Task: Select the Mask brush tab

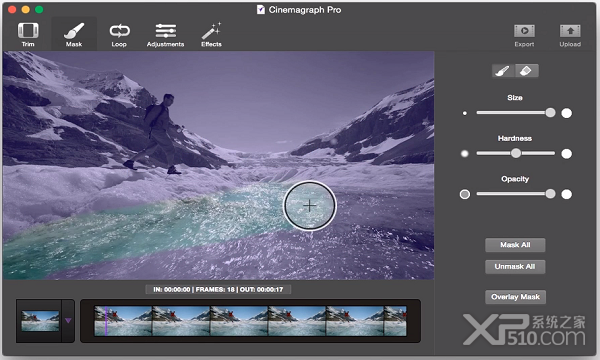Action: (74, 34)
